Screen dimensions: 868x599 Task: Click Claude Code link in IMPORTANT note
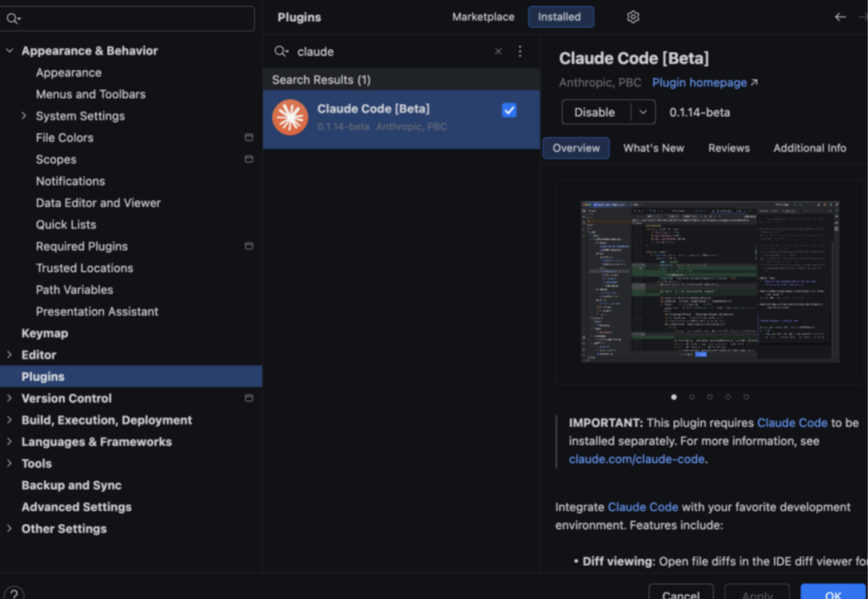[x=793, y=423]
